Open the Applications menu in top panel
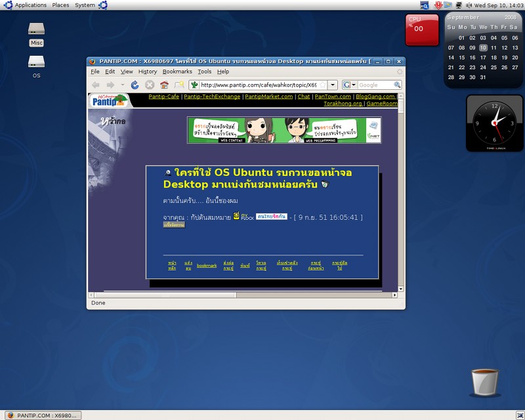This screenshot has height=420, width=525. [30, 5]
